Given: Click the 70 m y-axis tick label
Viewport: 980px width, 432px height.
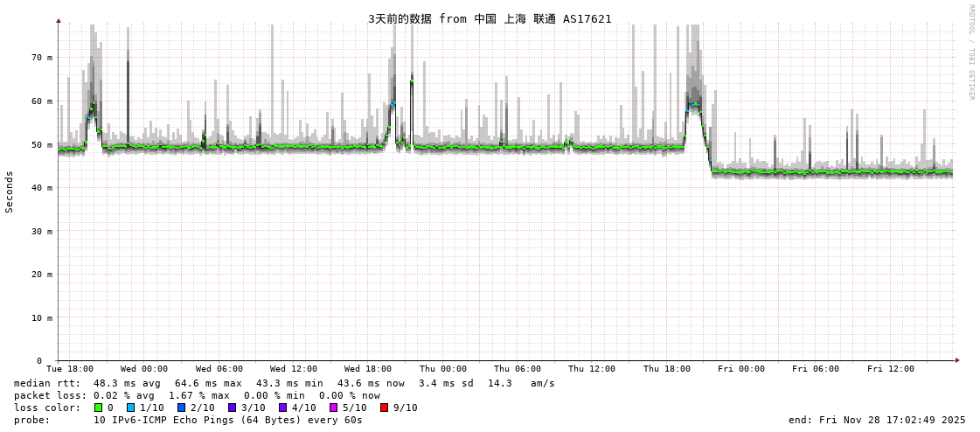Looking at the screenshot, I should [42, 58].
